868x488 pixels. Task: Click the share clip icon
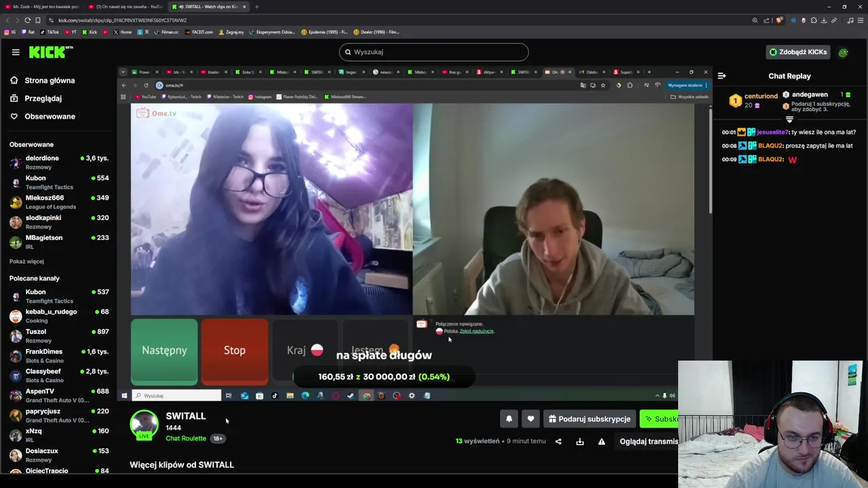[x=558, y=441]
